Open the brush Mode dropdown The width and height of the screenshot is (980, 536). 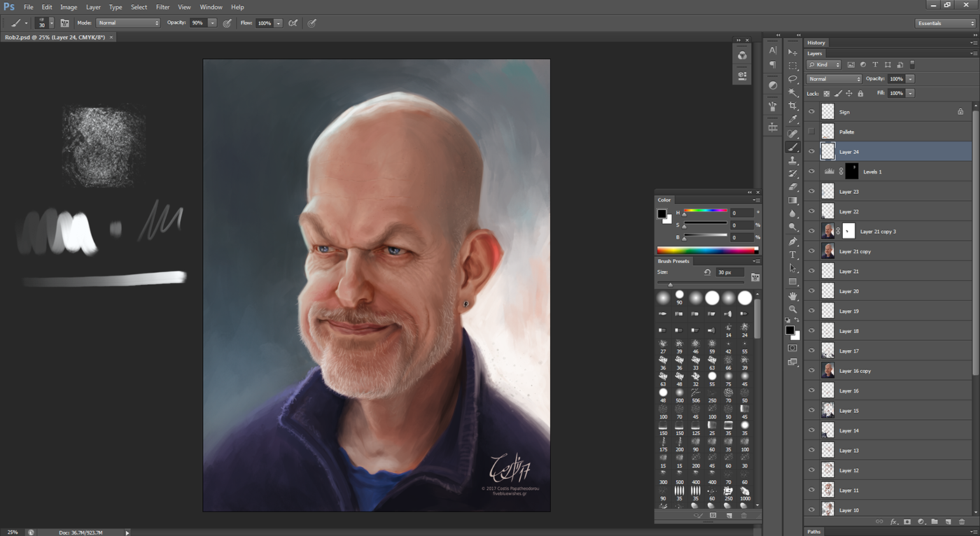128,23
